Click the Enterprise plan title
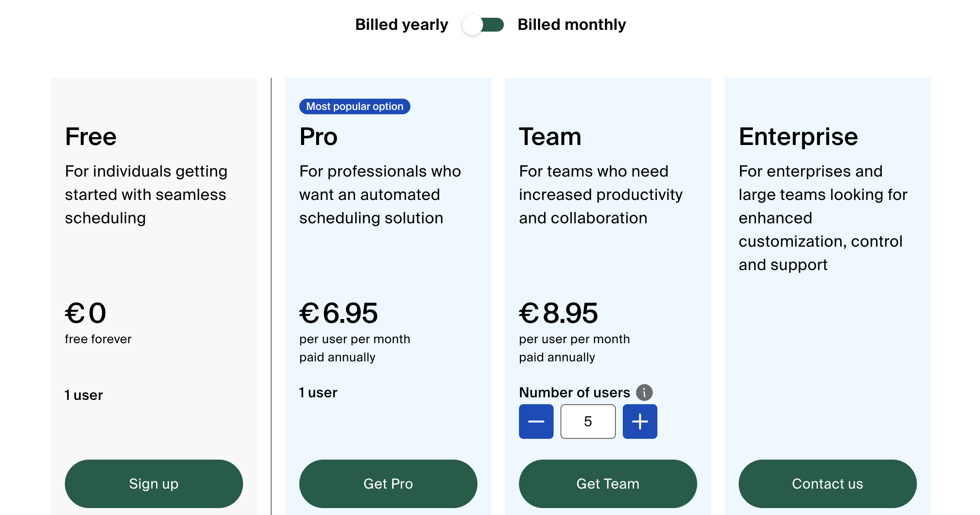 pyautogui.click(x=798, y=136)
